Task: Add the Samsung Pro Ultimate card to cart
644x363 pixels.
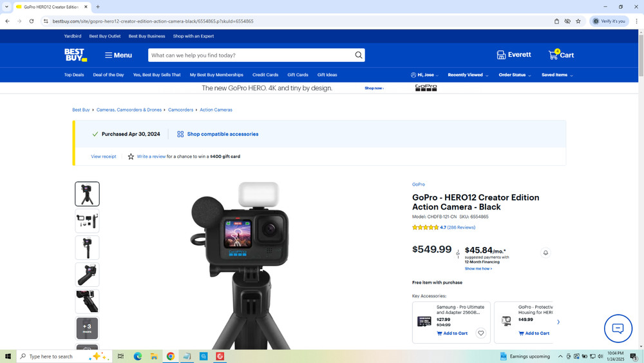Action: [x=452, y=333]
